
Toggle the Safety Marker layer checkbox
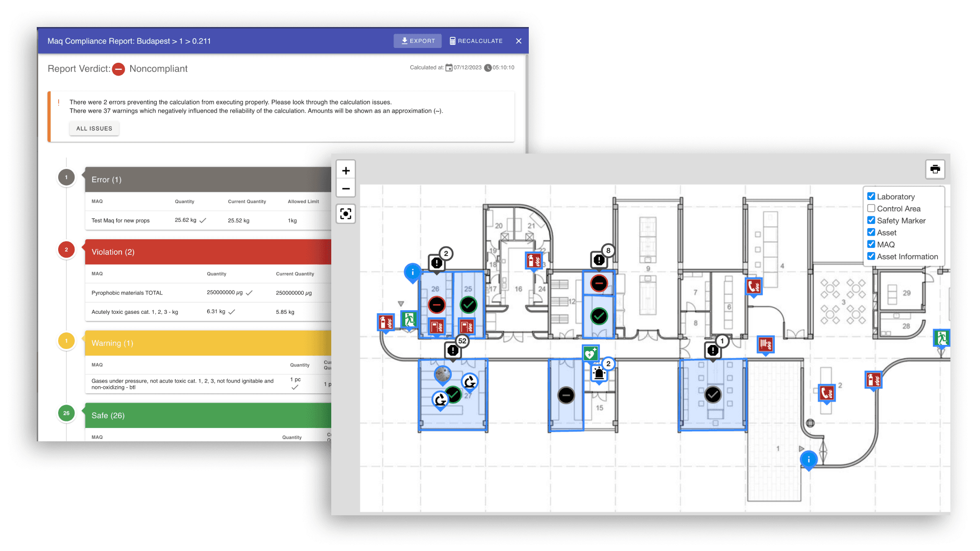tap(871, 220)
